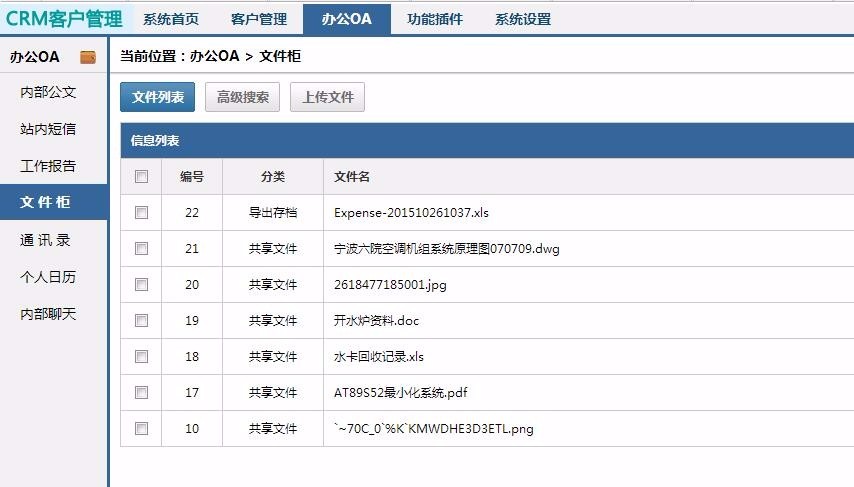Click the number 10 cell
Viewport: 854px width, 487px height.
pyautogui.click(x=192, y=428)
